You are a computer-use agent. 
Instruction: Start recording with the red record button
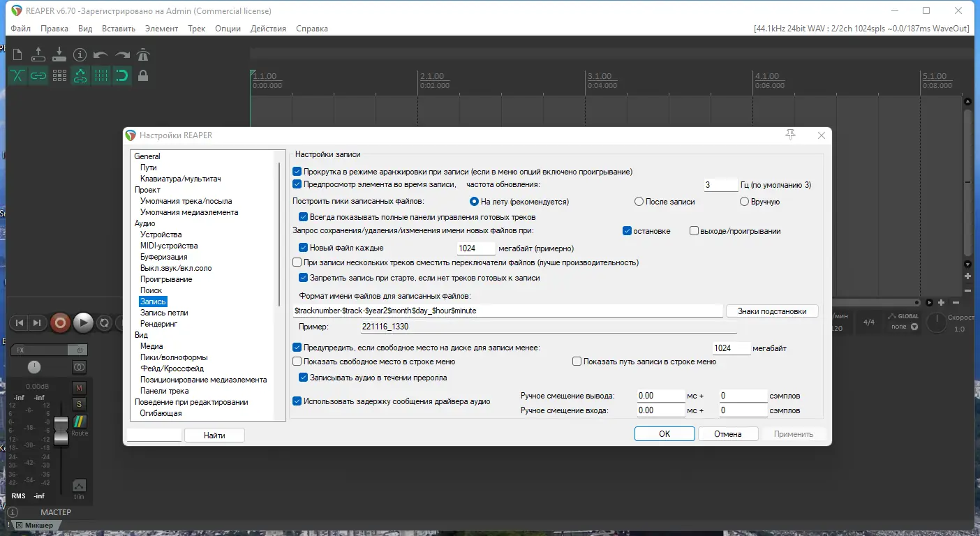(x=60, y=322)
